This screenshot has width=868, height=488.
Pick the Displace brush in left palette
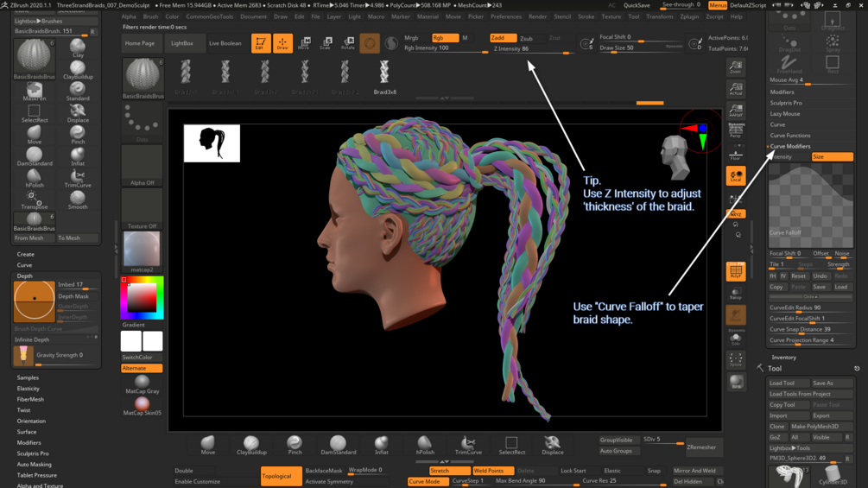click(x=78, y=113)
